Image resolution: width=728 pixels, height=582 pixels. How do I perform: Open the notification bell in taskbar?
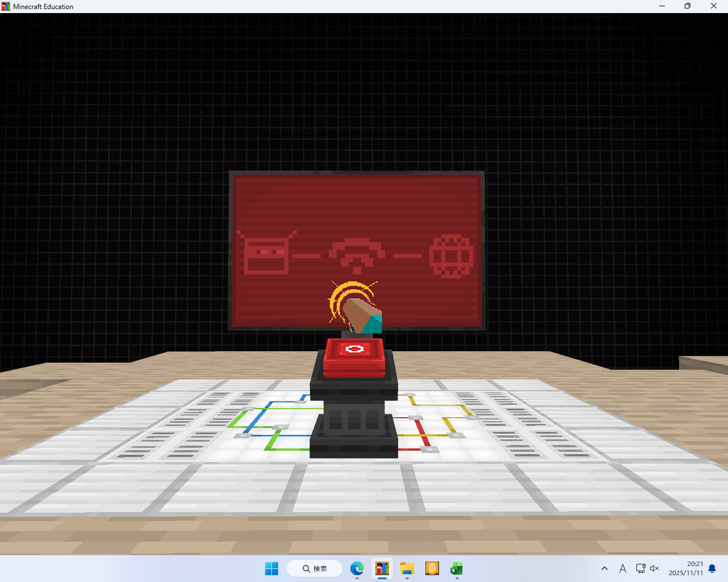click(712, 568)
